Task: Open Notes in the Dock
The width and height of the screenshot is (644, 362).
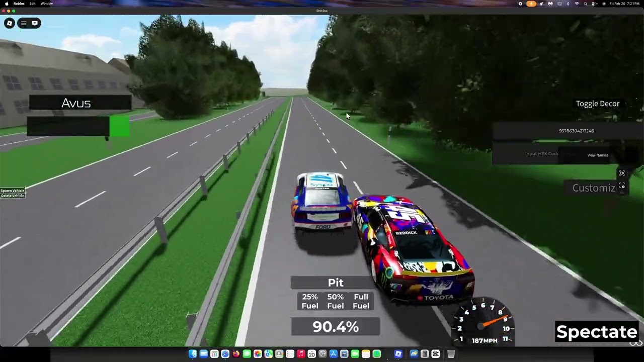Action: 366,354
